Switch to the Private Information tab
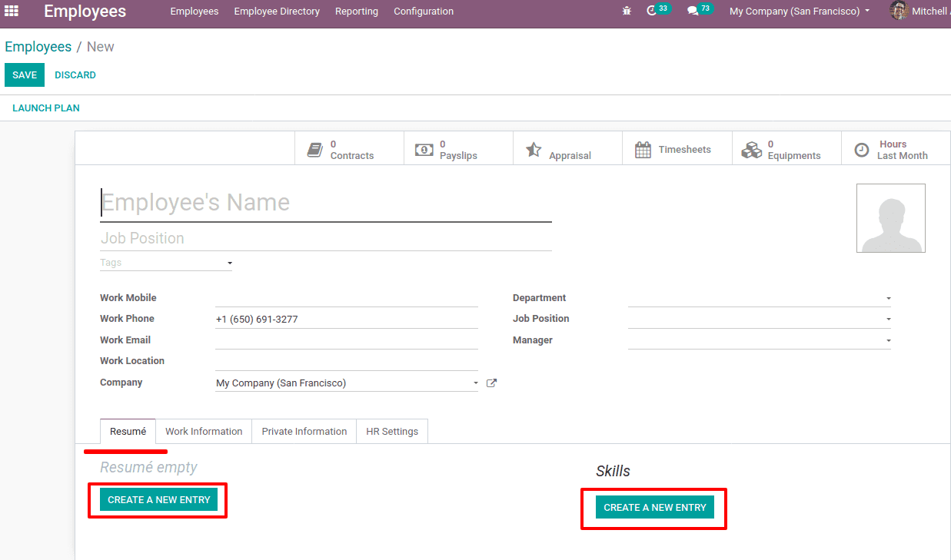This screenshot has width=951, height=560. (304, 431)
